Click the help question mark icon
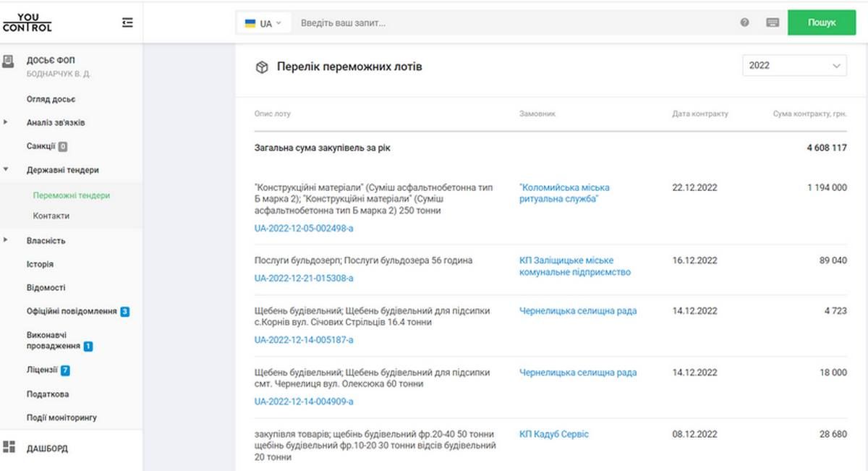The height and width of the screenshot is (471, 868). pos(744,23)
